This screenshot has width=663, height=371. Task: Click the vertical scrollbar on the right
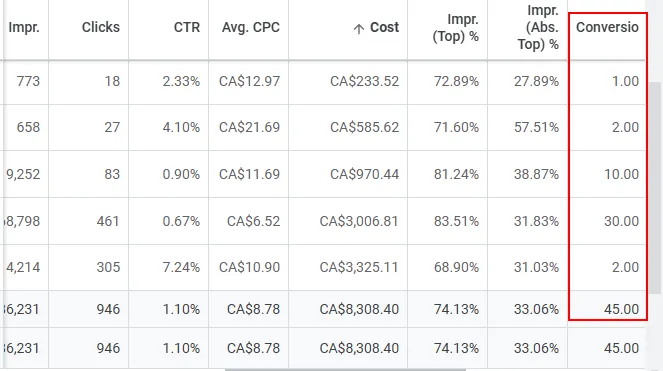tap(655, 187)
